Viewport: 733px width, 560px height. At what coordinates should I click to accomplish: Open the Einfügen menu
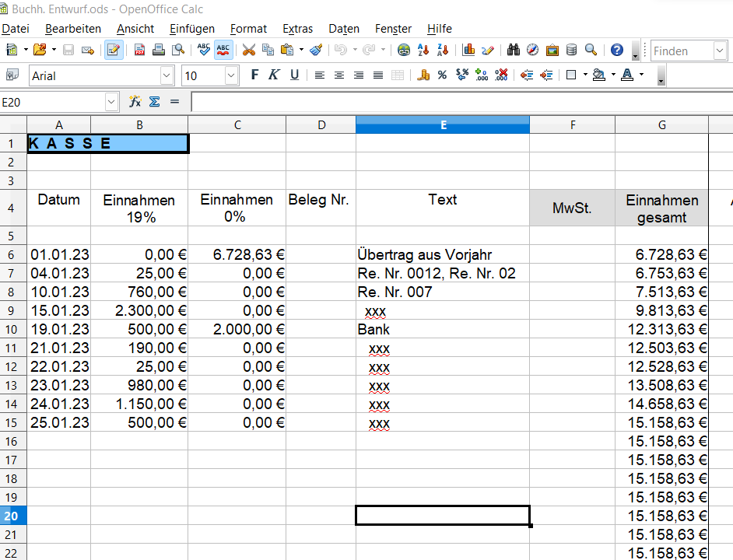[191, 29]
